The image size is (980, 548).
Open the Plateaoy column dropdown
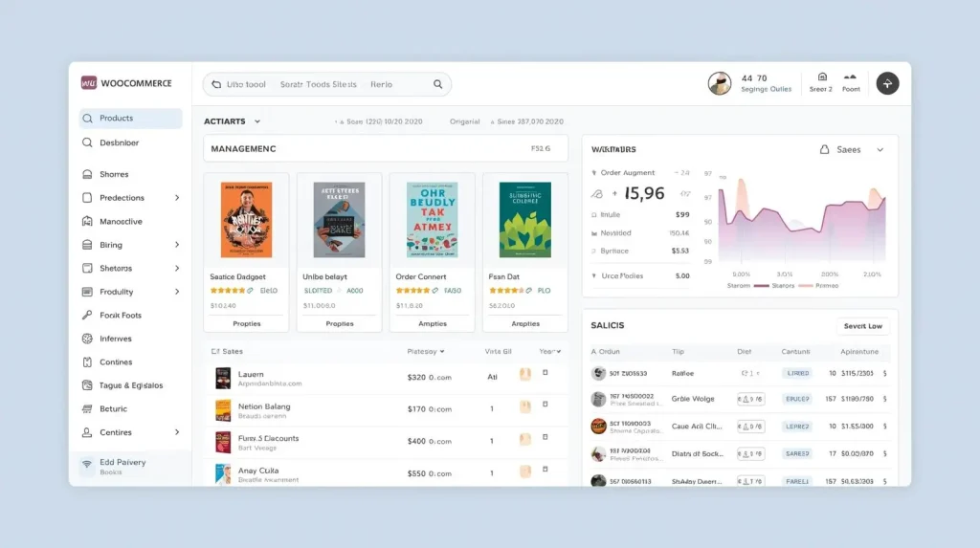coord(426,351)
